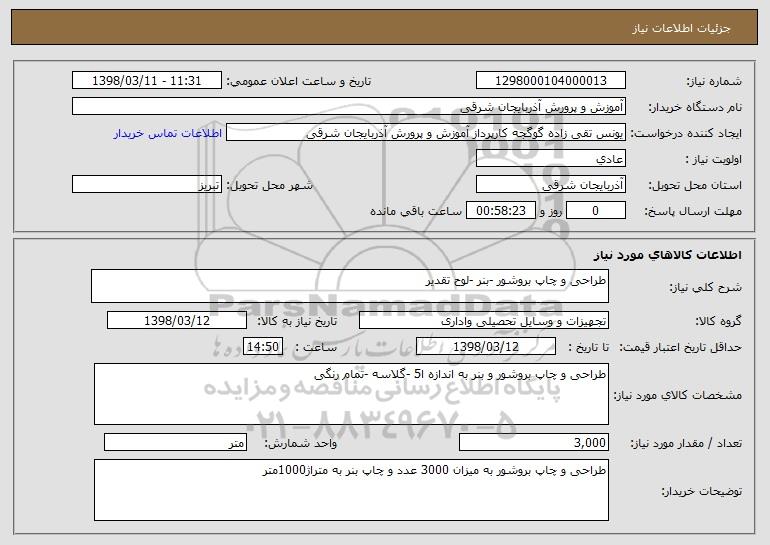The width and height of the screenshot is (770, 545).
Task: Click the گروه کالا label
Action: click(x=719, y=322)
